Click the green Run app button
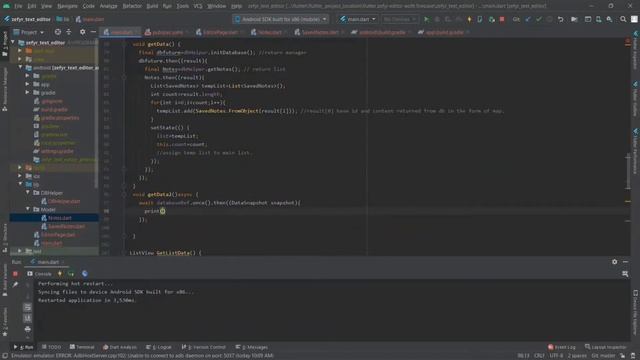Image resolution: width=640 pixels, height=360 pixels. [427, 19]
